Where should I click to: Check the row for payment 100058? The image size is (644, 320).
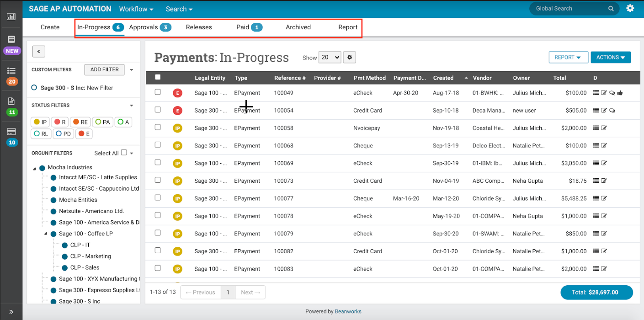point(158,127)
